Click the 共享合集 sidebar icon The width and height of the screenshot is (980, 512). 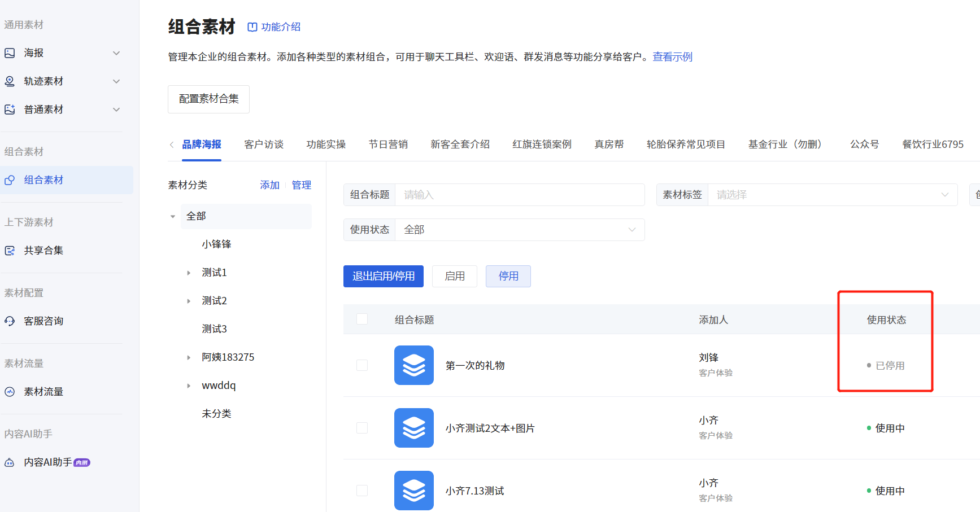point(10,251)
